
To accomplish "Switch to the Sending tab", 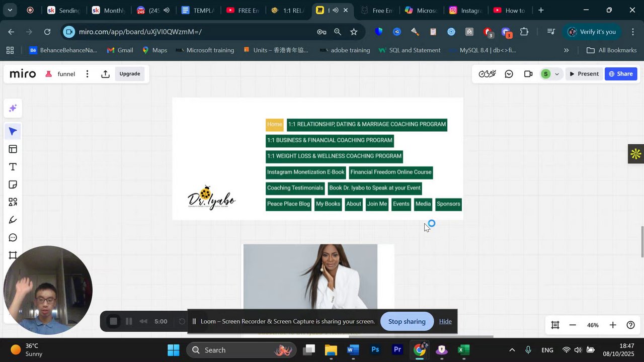I will tap(63, 10).
